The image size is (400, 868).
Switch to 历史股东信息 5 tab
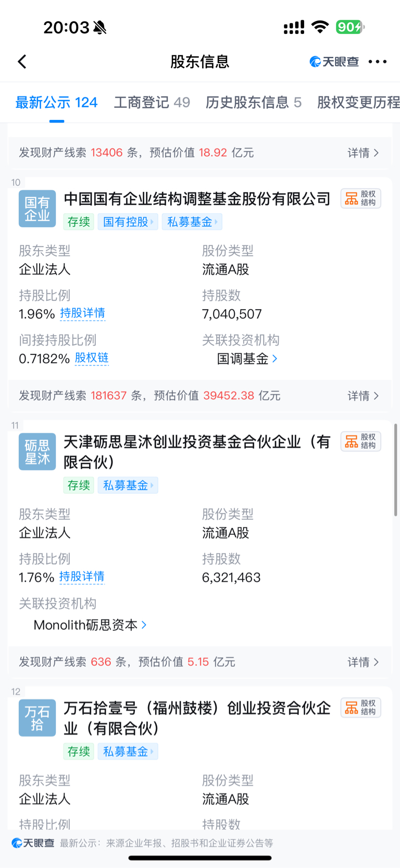point(254,102)
